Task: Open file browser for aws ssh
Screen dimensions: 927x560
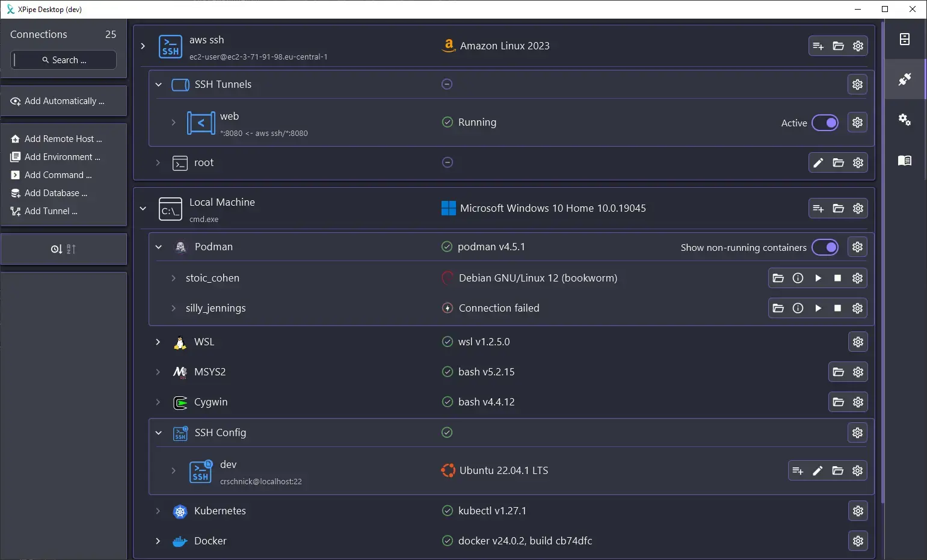Action: click(838, 46)
